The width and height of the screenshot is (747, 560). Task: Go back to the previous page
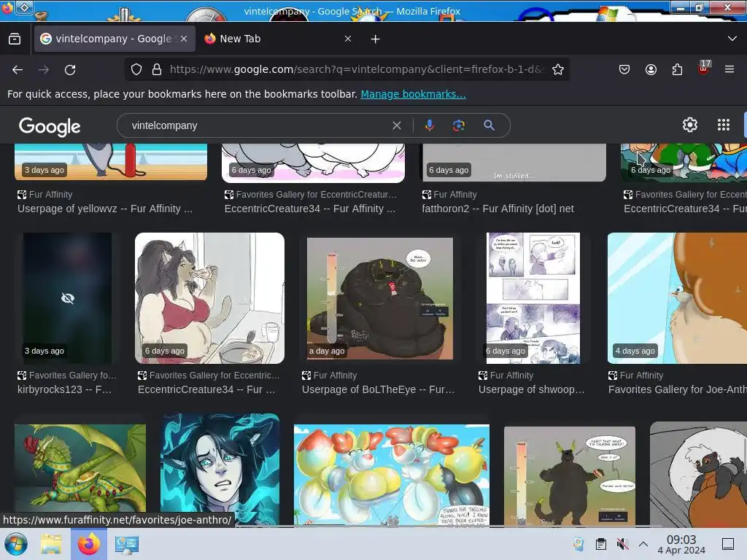[x=18, y=69]
